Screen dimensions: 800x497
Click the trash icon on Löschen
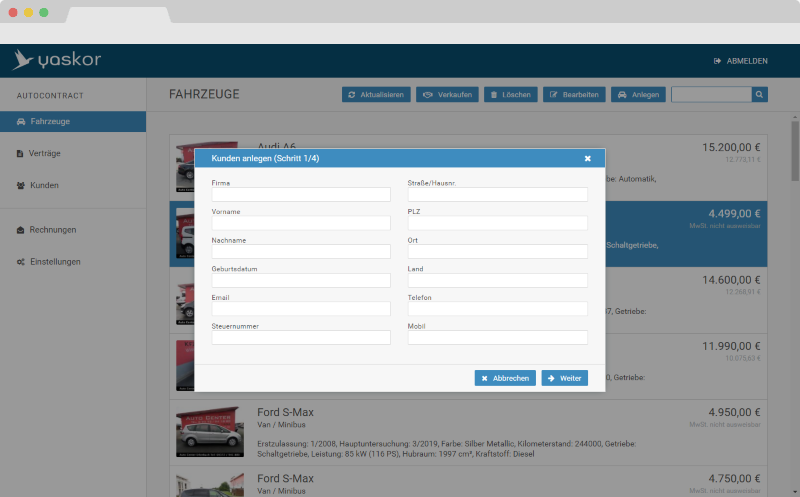pos(494,94)
